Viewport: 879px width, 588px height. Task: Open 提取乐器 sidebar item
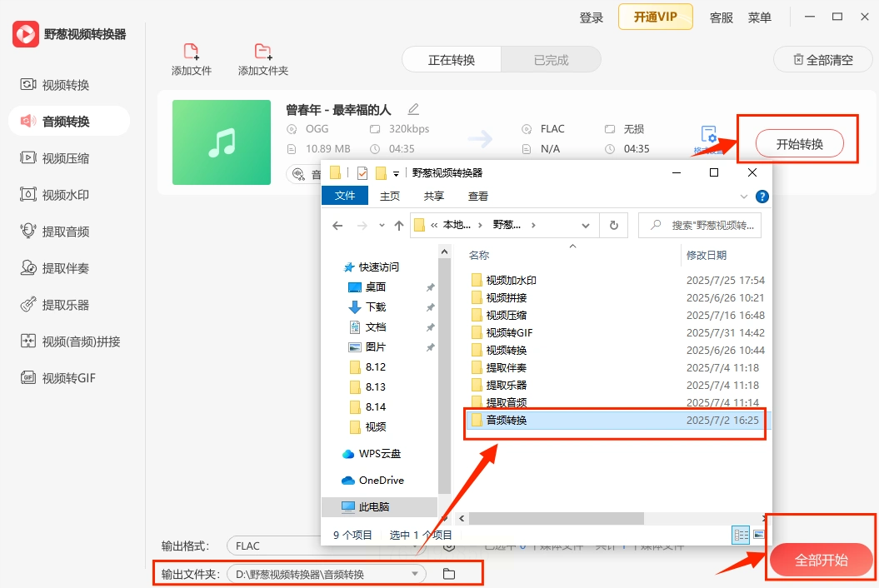click(x=55, y=305)
